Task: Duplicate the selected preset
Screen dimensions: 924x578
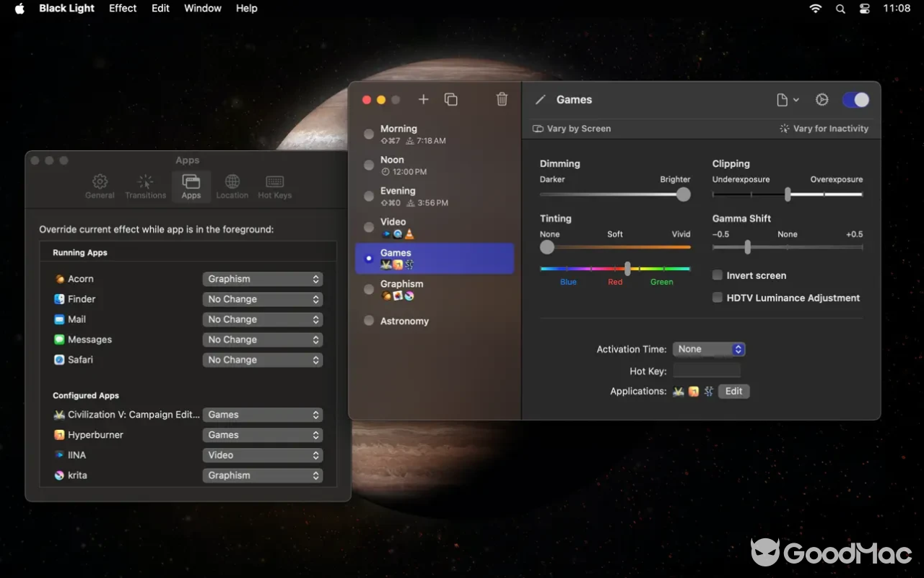Action: tap(451, 100)
